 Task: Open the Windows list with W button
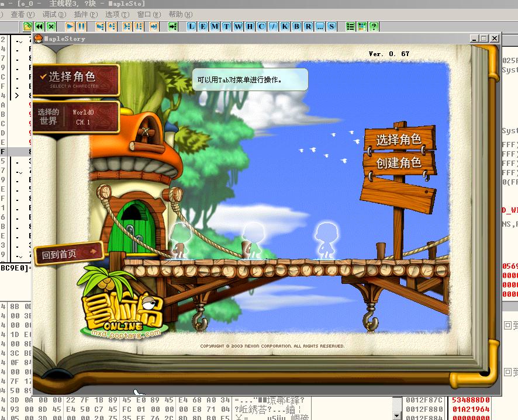(x=238, y=26)
